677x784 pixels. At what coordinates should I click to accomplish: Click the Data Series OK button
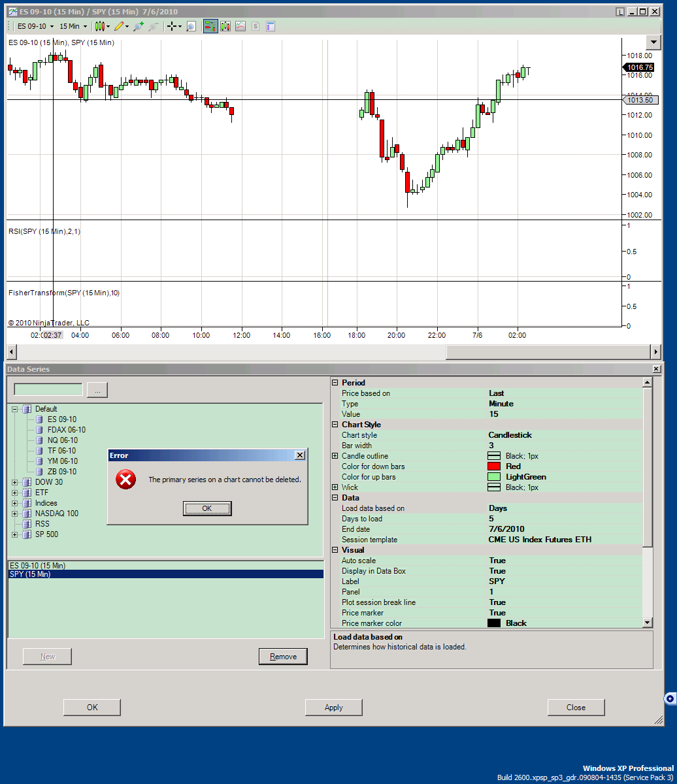pyautogui.click(x=92, y=708)
